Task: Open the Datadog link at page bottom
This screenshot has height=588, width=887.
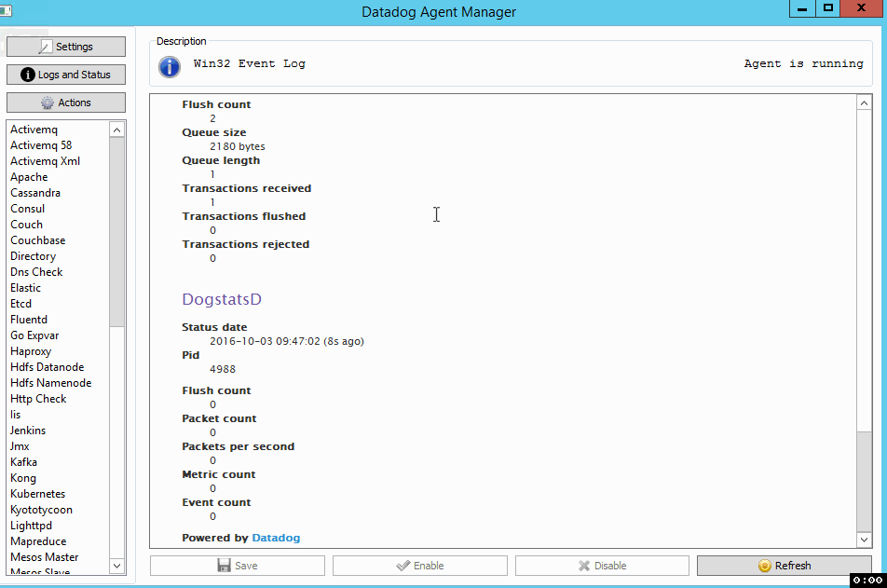Action: (x=276, y=538)
